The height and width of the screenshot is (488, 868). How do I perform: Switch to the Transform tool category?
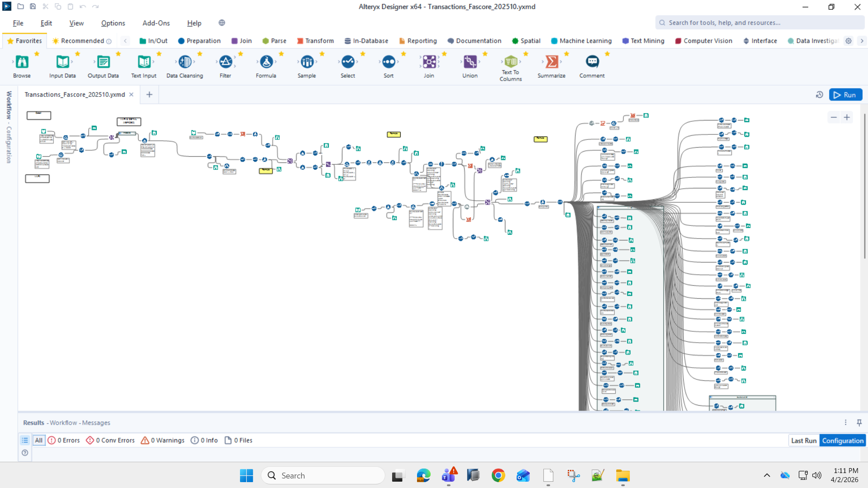coord(315,41)
